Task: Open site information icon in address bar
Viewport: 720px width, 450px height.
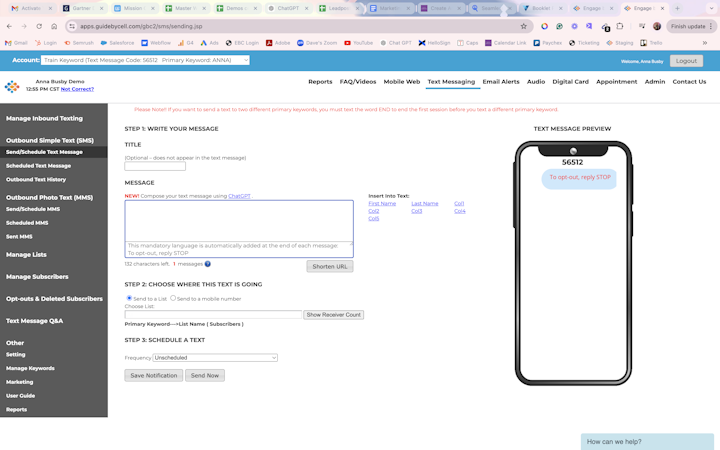Action: 72,26
